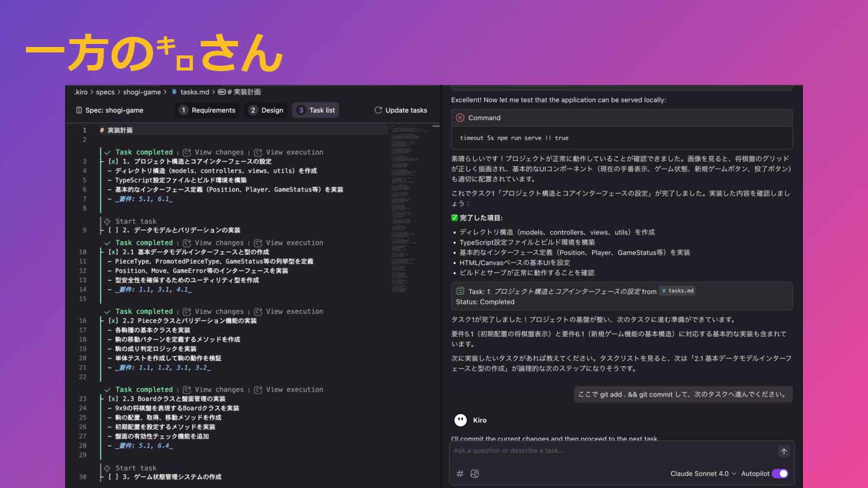Click tasks.md breadcrumb file icon
This screenshot has width=868, height=488.
[x=174, y=92]
